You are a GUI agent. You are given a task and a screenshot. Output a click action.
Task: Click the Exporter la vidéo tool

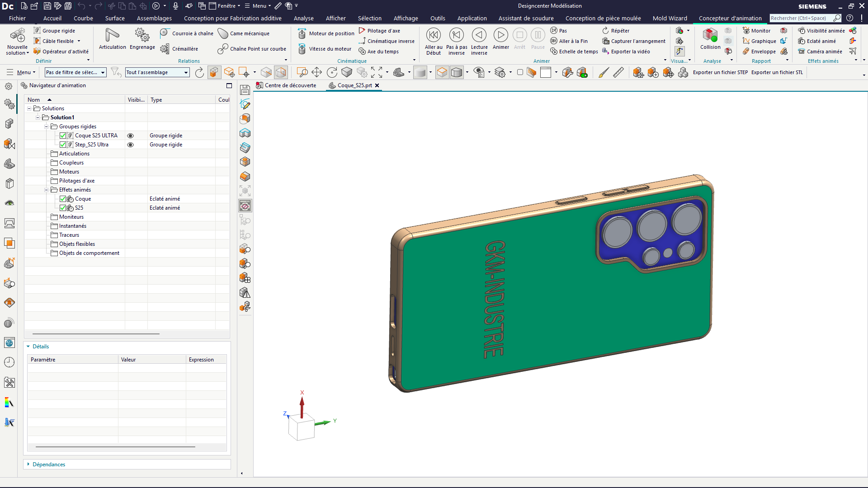pyautogui.click(x=626, y=52)
